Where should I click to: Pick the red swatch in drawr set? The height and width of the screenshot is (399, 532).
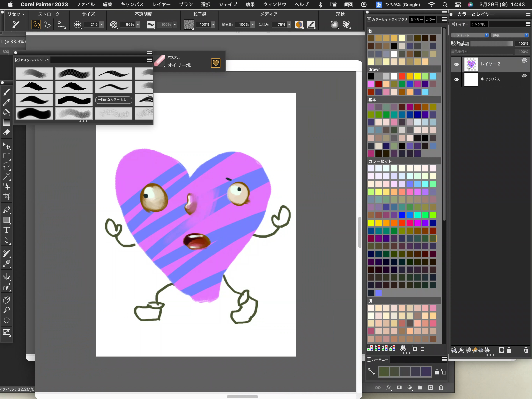[x=402, y=76]
